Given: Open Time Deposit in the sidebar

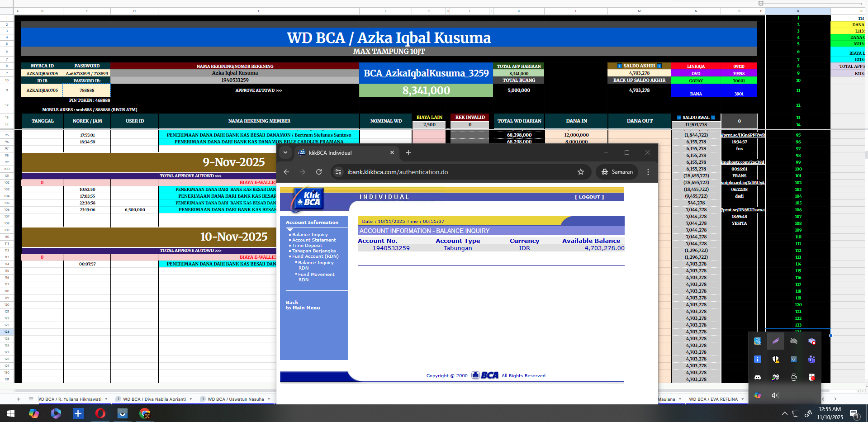Looking at the screenshot, I should 307,245.
